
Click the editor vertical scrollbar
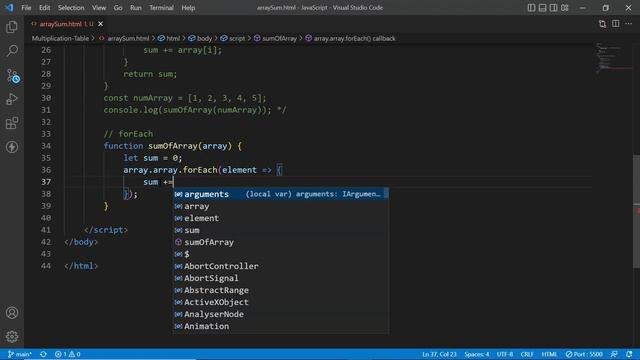click(x=636, y=211)
